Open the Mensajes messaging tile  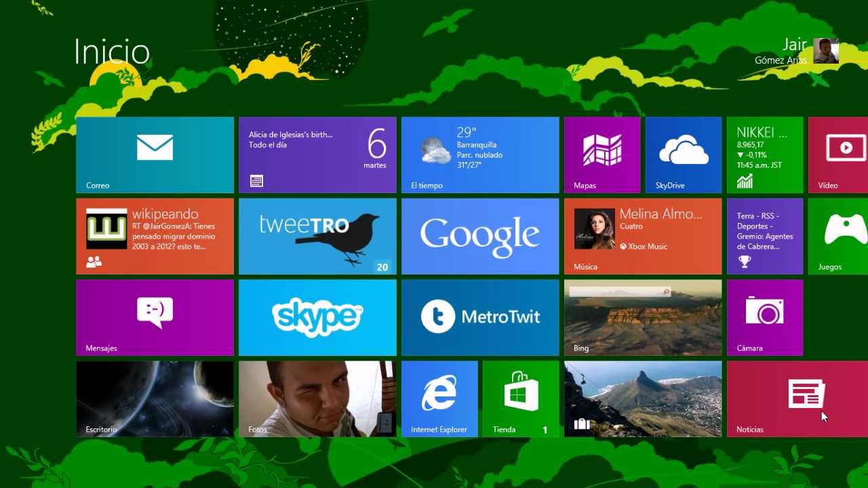155,318
